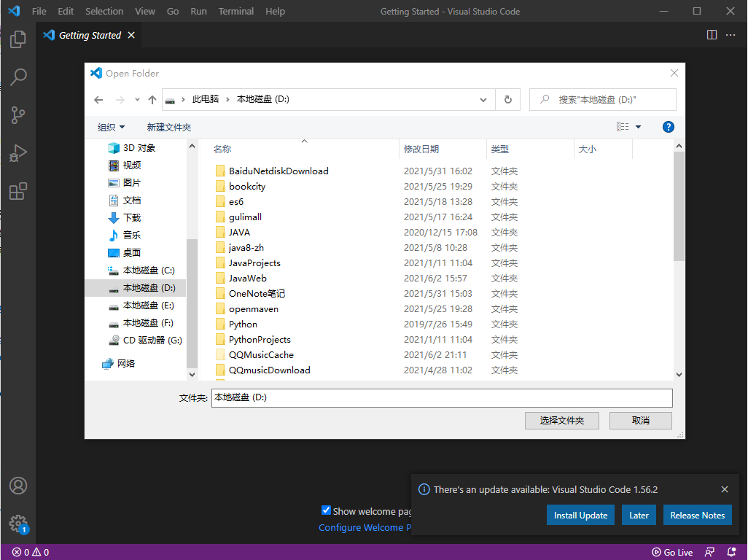Open the dialog help question mark

669,127
